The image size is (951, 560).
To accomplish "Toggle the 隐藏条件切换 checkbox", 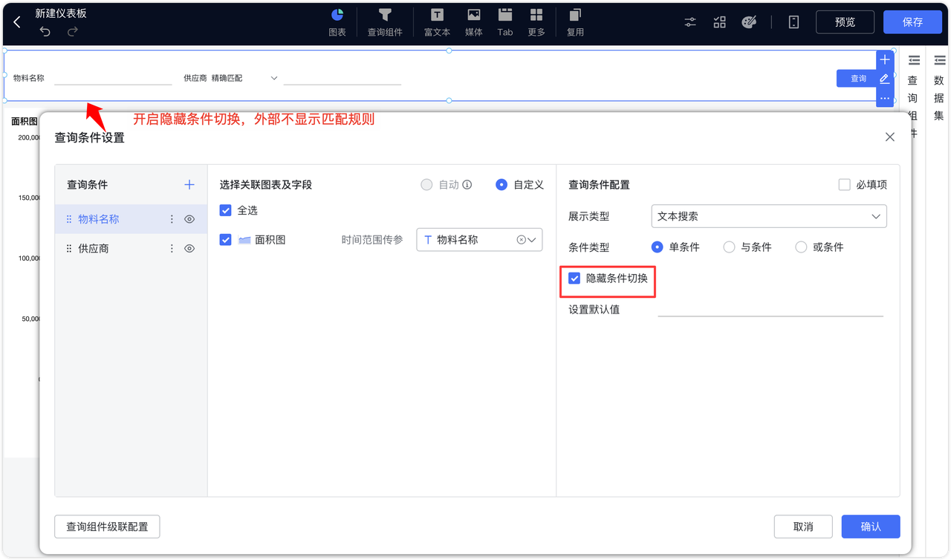I will coord(574,278).
